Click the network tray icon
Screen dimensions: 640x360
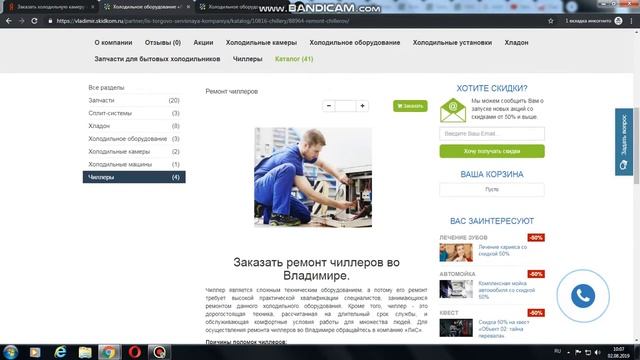click(x=588, y=352)
